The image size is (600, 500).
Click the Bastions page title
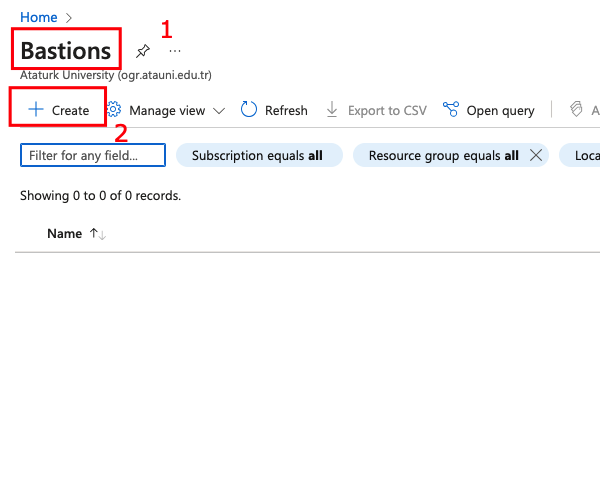click(x=67, y=50)
